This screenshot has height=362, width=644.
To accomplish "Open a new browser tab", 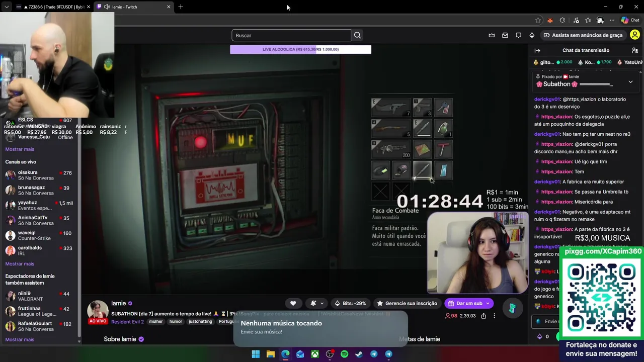I will pyautogui.click(x=181, y=7).
